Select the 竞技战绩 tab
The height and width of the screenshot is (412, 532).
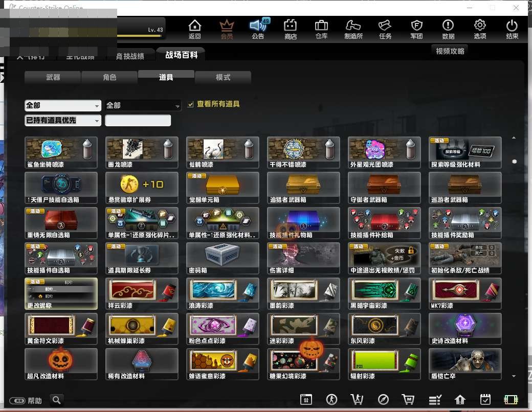tap(130, 56)
